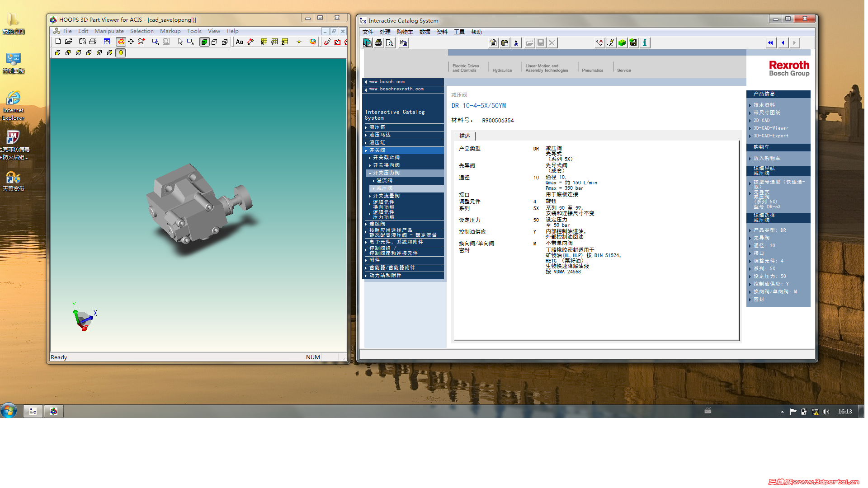
Task: Click the pan arrows tool
Action: click(x=131, y=42)
